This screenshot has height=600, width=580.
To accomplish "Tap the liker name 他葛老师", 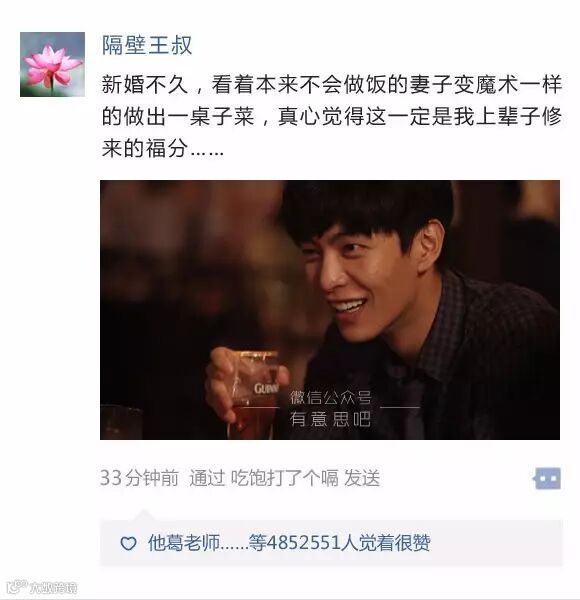I will (184, 543).
